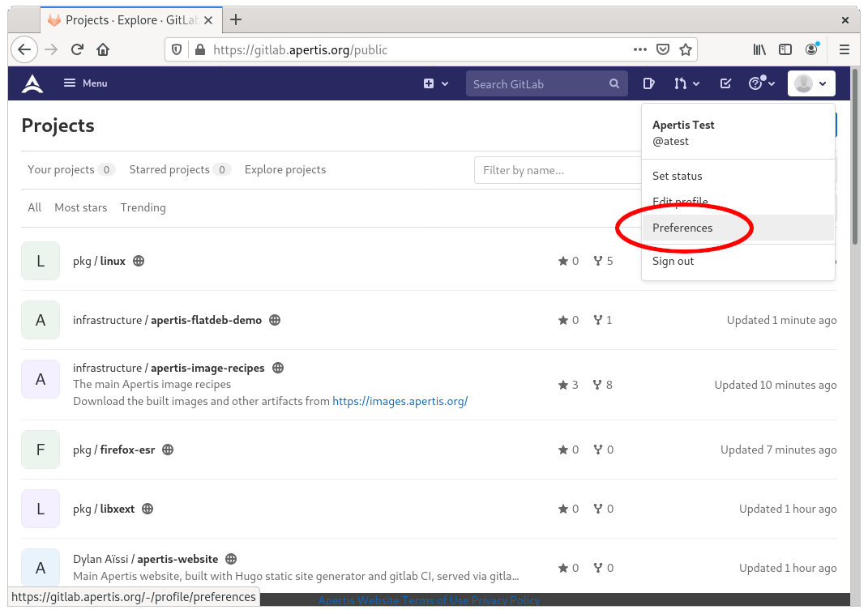
Task: Open the create new plus dropdown
Action: [436, 83]
